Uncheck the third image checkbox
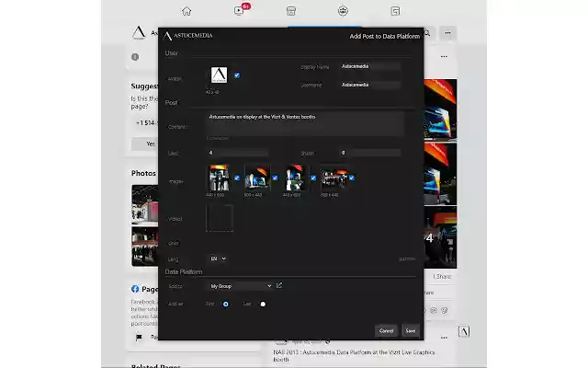This screenshot has height=368, width=588. (313, 178)
